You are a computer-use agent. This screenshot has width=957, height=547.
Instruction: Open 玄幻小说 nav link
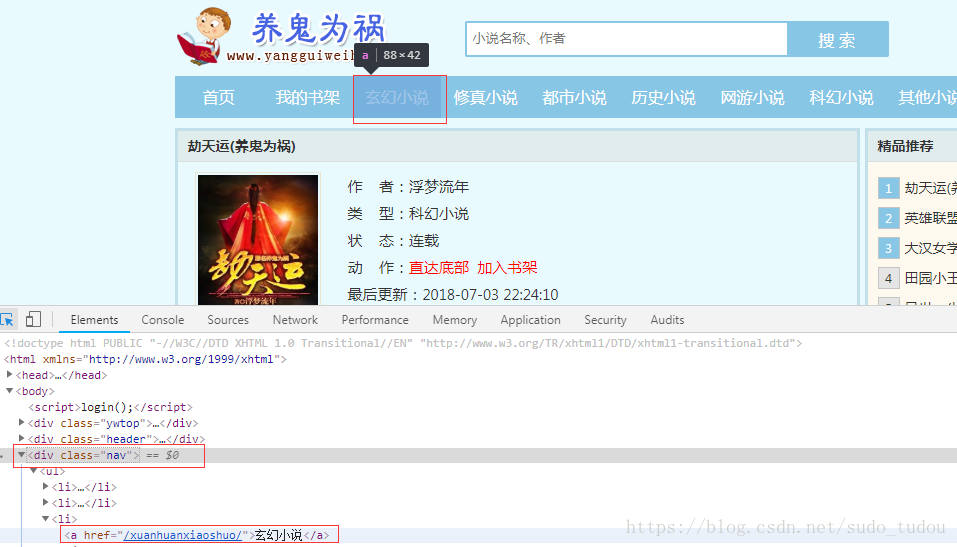tap(397, 97)
